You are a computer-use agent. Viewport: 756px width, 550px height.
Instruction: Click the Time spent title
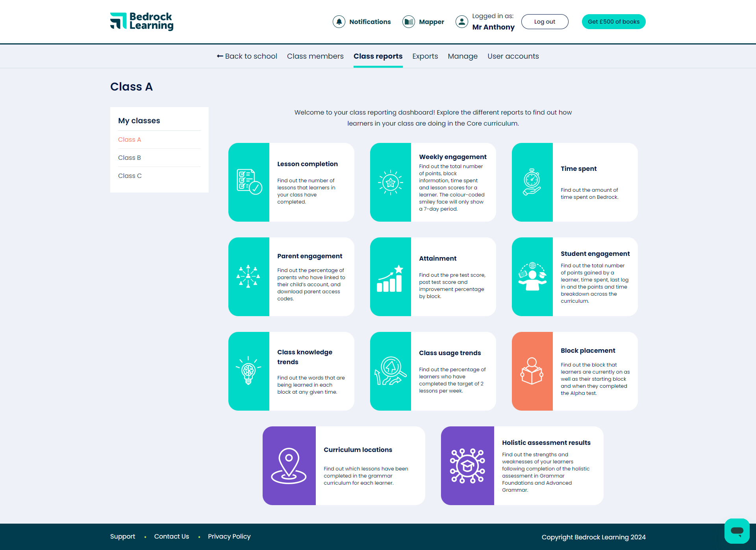579,169
